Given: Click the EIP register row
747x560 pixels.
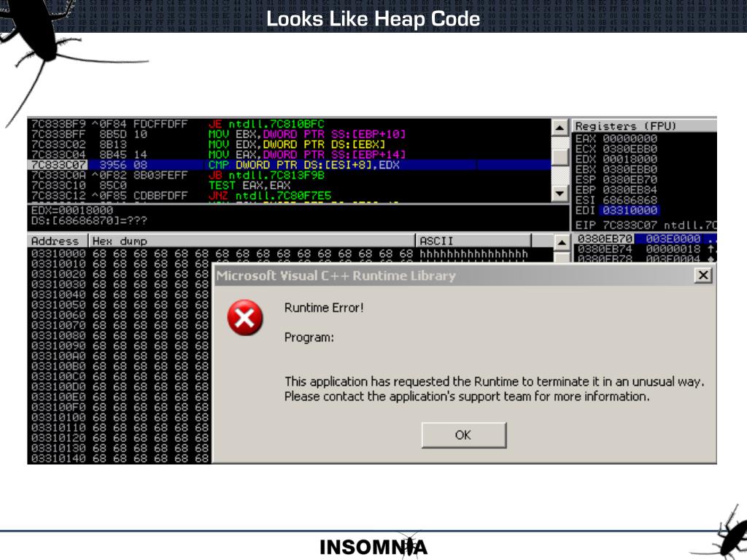Looking at the screenshot, I should pos(645,225).
